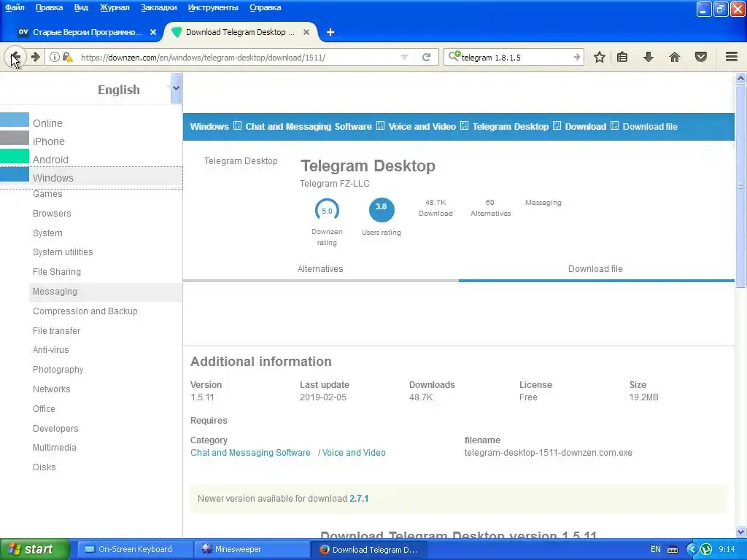Switch to the Download file tab
This screenshot has height=560, width=747.
click(x=595, y=268)
